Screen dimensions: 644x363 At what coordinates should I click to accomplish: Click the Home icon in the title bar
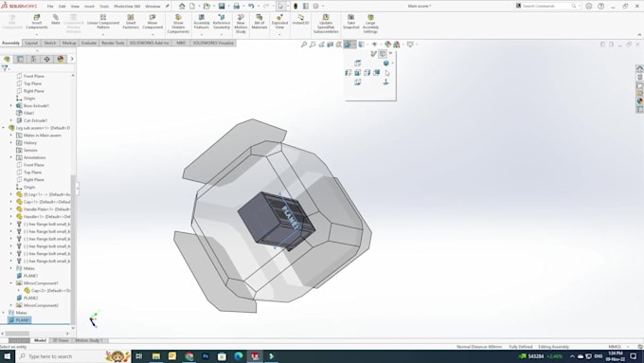pos(182,7)
